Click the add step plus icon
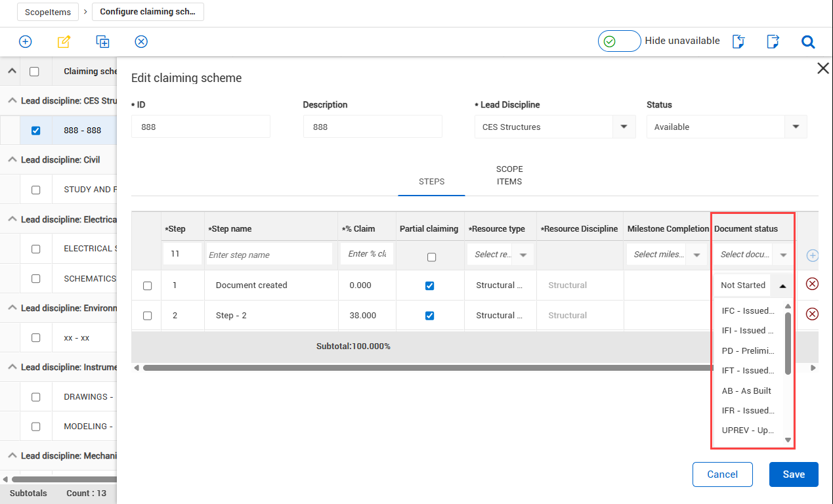This screenshot has height=504, width=833. (812, 255)
